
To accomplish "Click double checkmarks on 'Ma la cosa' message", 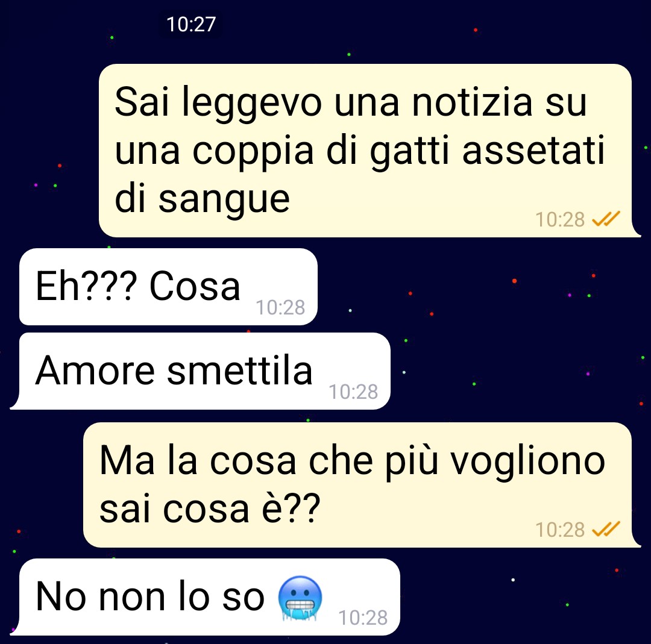I will 606,529.
